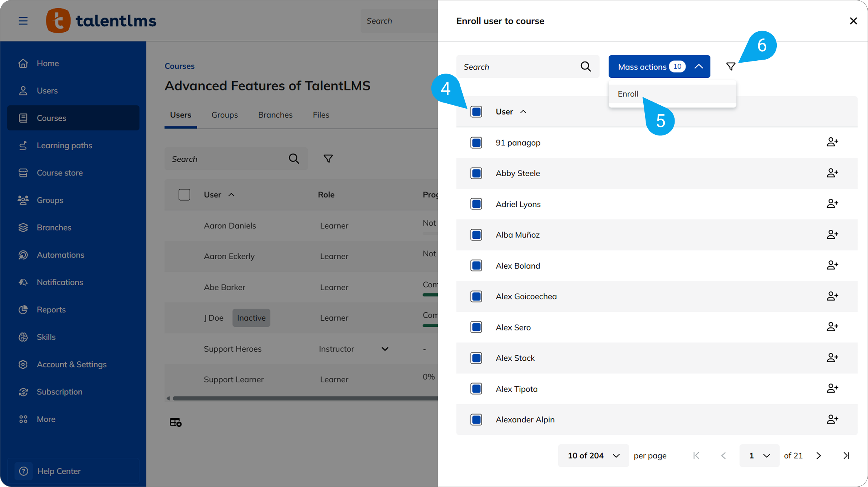
Task: Open Home in the sidebar
Action: pyautogui.click(x=73, y=63)
